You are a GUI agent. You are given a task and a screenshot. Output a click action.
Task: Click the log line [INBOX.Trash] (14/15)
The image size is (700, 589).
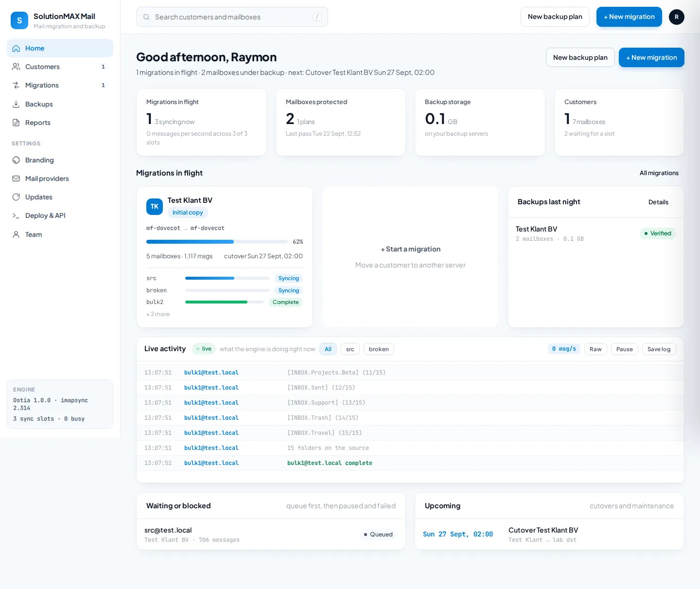coord(410,418)
